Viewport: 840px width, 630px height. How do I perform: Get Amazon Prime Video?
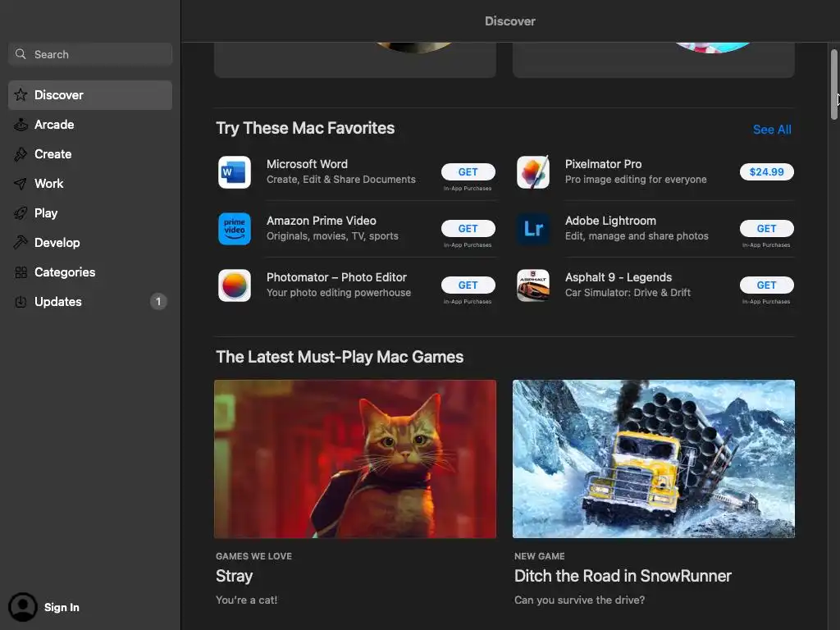pos(468,229)
